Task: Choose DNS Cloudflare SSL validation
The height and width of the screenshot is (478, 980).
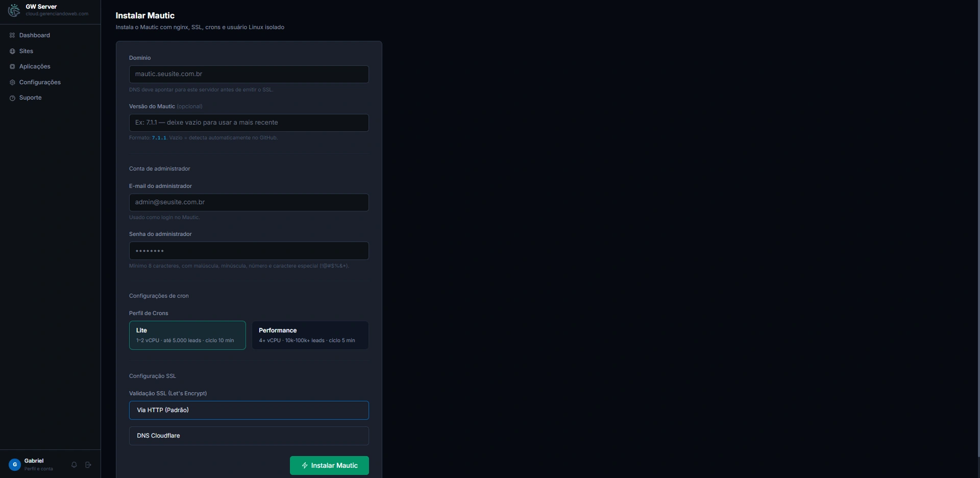Action: click(x=249, y=436)
